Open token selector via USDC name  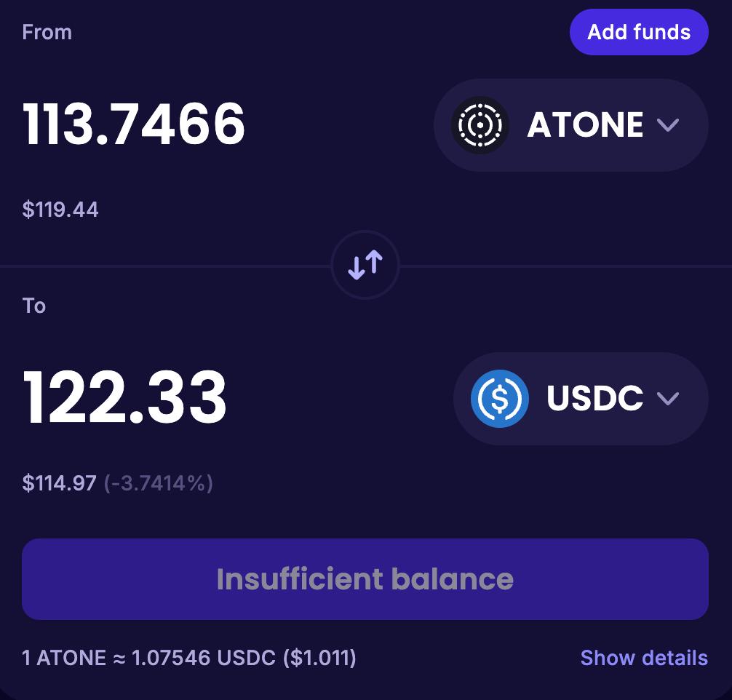(x=594, y=398)
